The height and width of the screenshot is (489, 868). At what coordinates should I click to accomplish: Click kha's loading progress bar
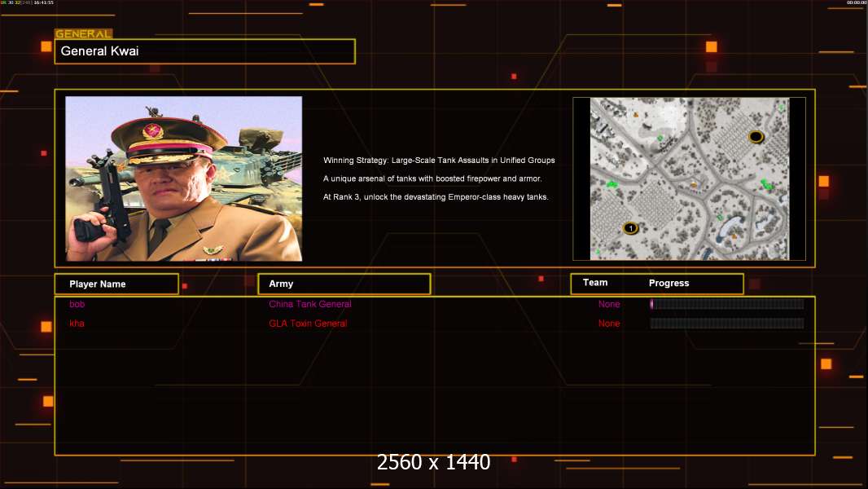pyautogui.click(x=727, y=324)
